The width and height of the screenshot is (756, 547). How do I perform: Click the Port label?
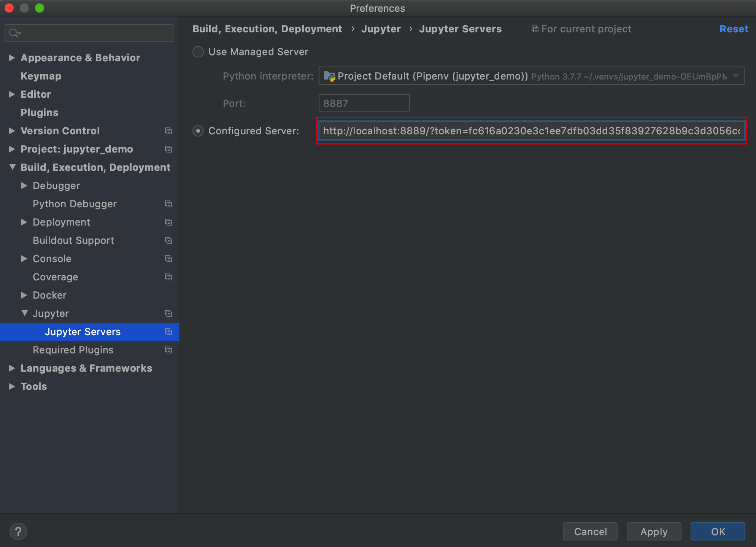point(234,103)
